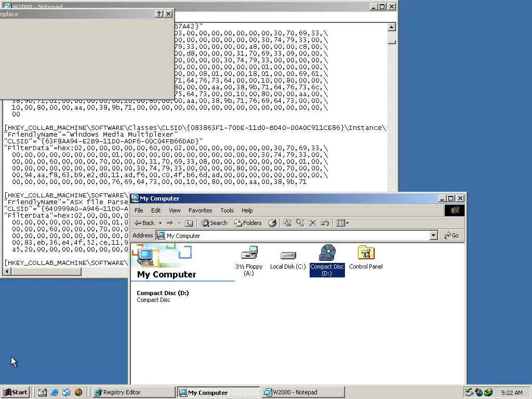The width and height of the screenshot is (532, 399).
Task: Click the Forward arrow in My Computer toolbar
Action: pyautogui.click(x=170, y=223)
